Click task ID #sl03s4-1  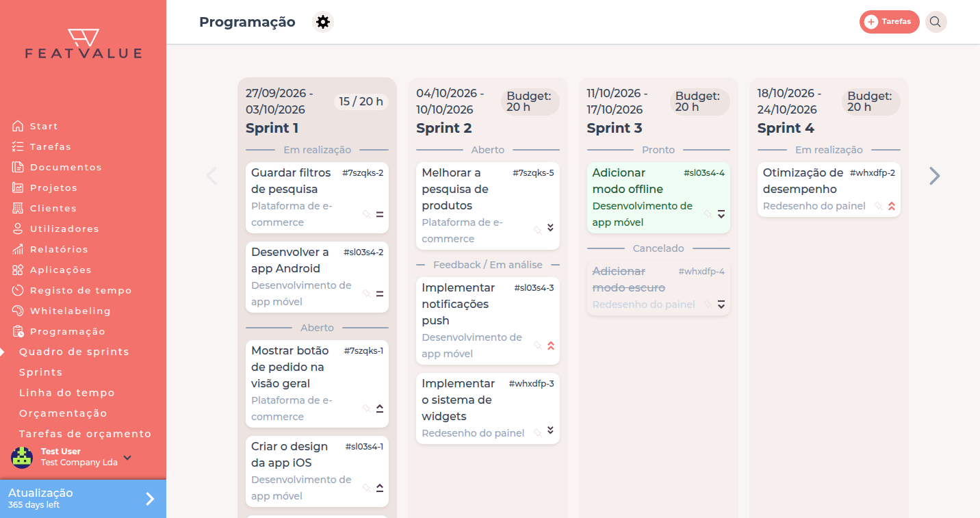pyautogui.click(x=364, y=447)
